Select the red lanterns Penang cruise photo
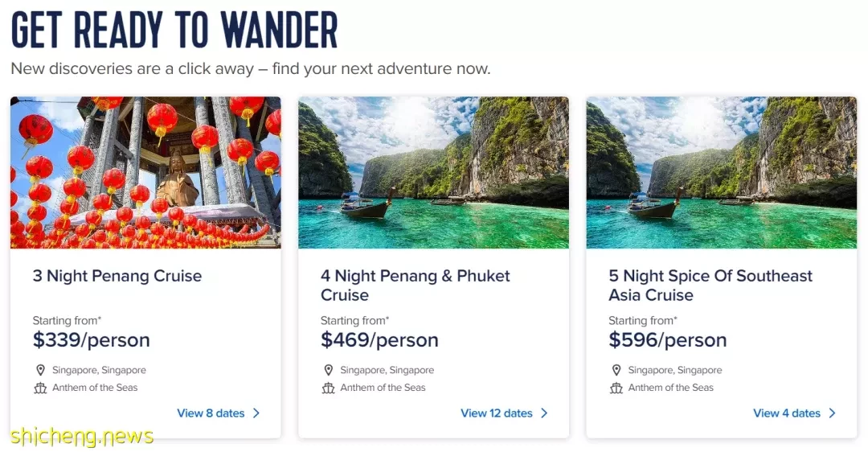Screen dimensions: 868x452 coord(145,172)
